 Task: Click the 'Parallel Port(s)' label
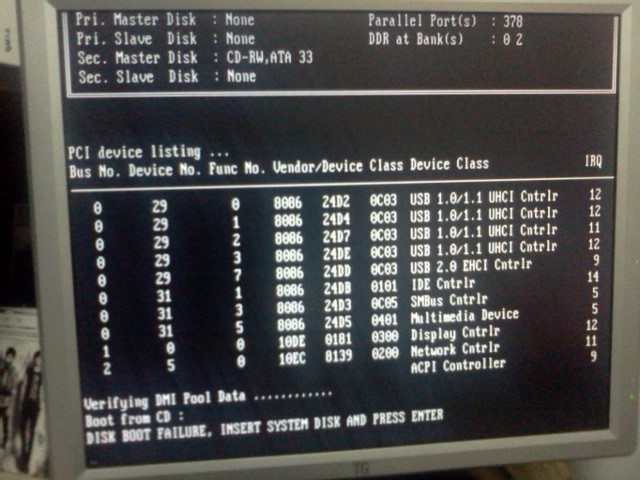pyautogui.click(x=422, y=20)
